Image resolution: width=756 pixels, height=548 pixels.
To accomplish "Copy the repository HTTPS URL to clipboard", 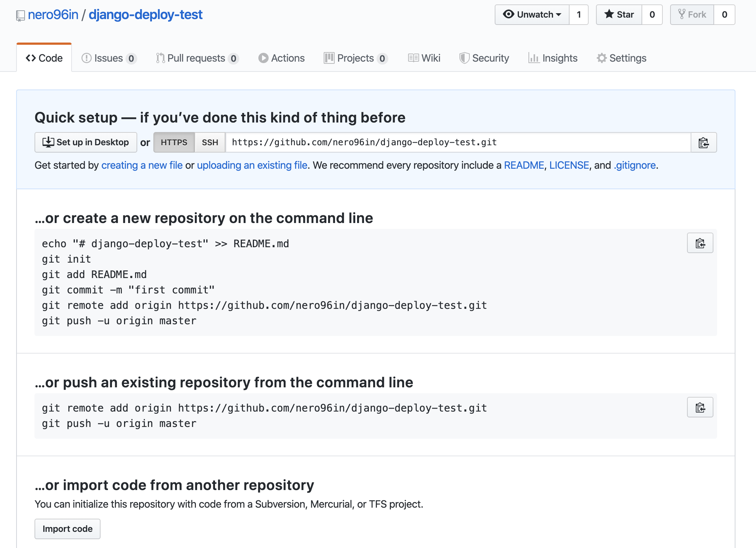I will pyautogui.click(x=703, y=142).
